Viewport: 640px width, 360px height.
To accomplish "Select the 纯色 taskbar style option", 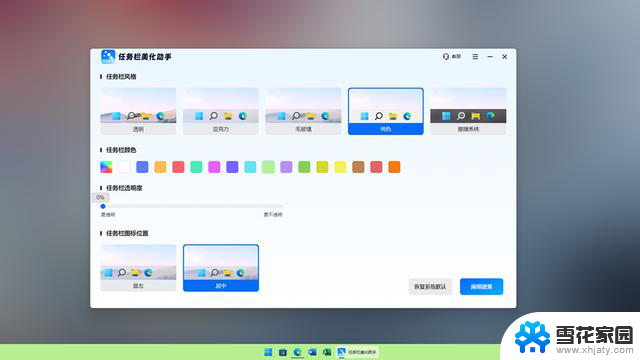I will [386, 111].
